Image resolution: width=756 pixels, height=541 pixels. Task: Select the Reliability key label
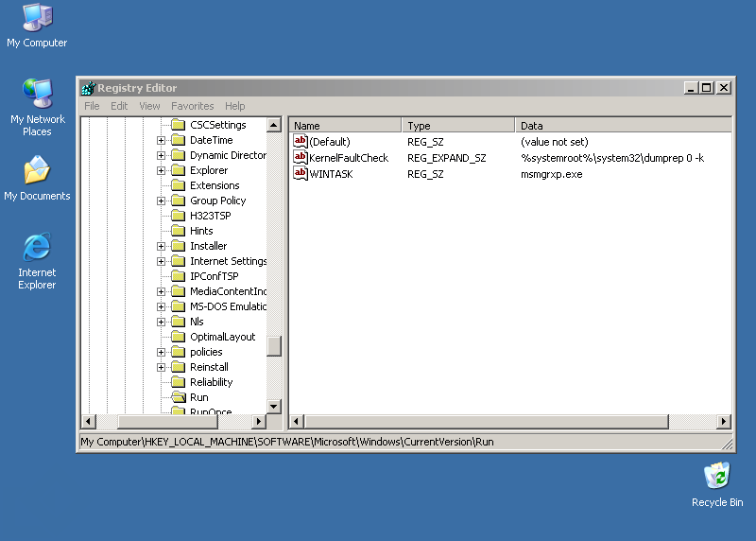click(211, 382)
